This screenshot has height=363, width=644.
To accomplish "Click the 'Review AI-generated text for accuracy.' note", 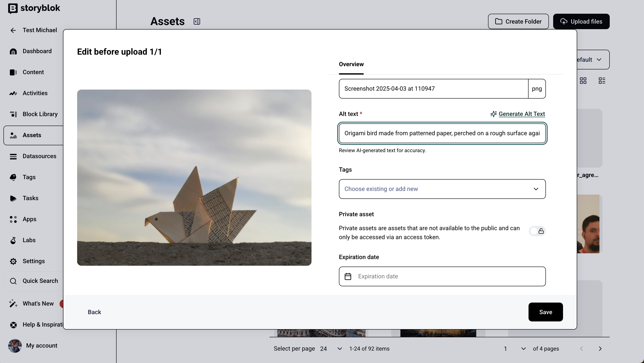I will tap(382, 150).
